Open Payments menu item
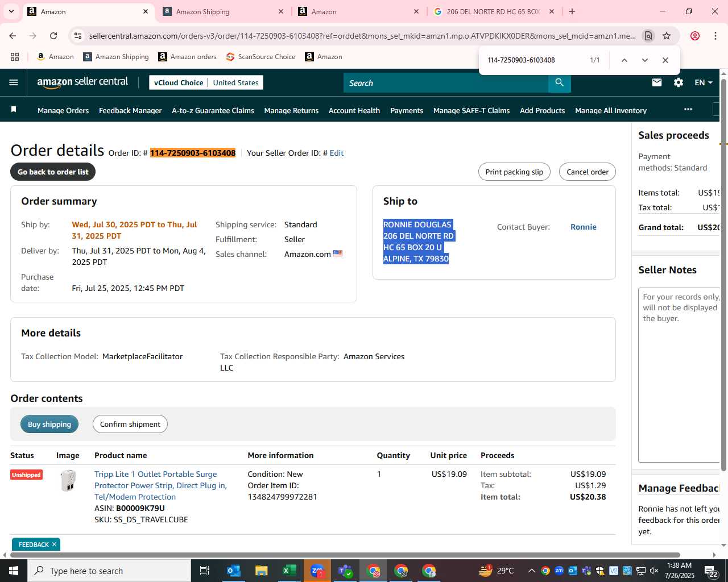The image size is (728, 582). pos(407,110)
